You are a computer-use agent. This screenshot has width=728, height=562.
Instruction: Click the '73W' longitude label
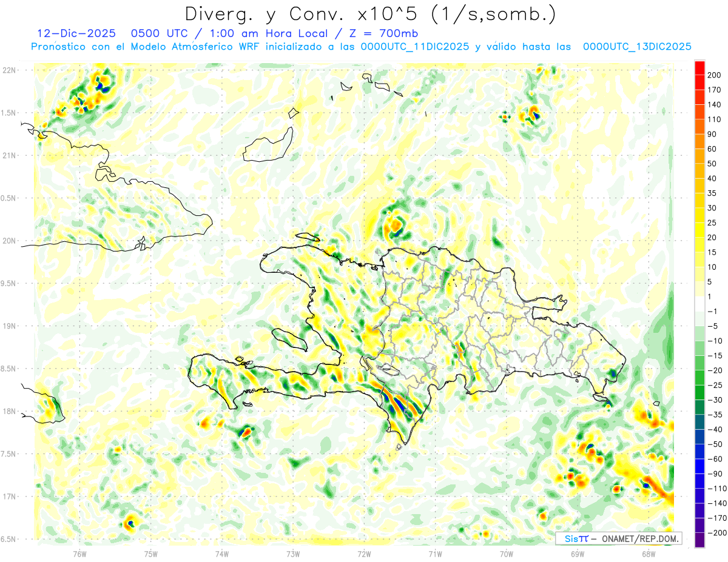(x=293, y=554)
